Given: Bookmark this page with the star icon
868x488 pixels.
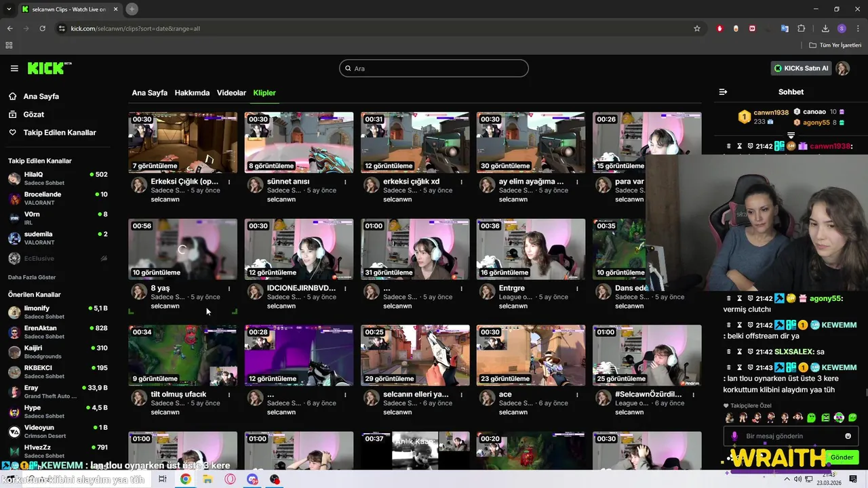Looking at the screenshot, I should [x=696, y=28].
